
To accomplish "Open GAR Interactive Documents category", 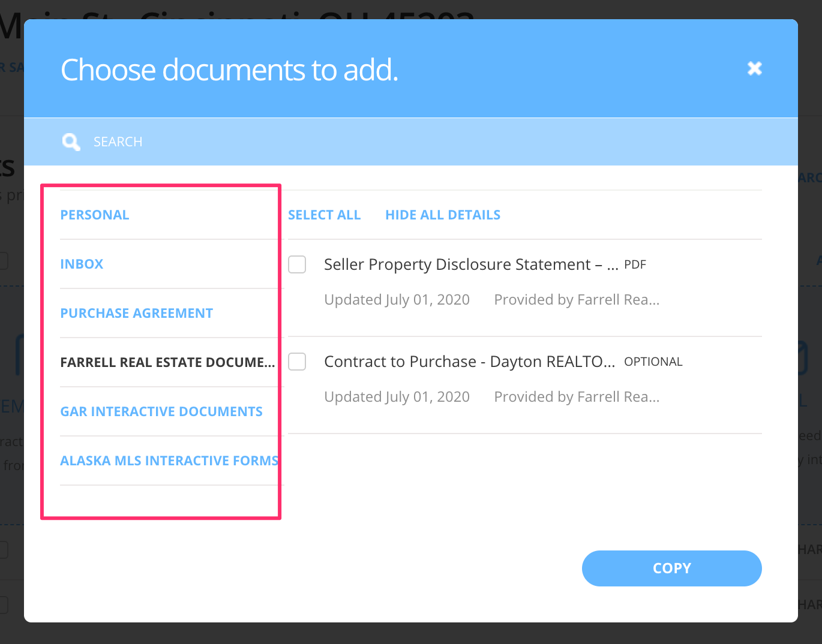I will (161, 411).
